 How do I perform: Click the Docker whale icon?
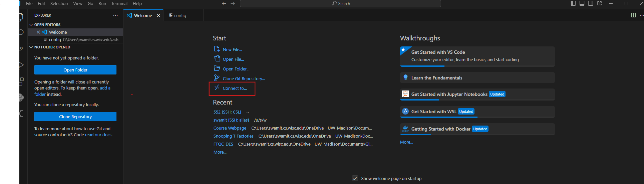405,129
